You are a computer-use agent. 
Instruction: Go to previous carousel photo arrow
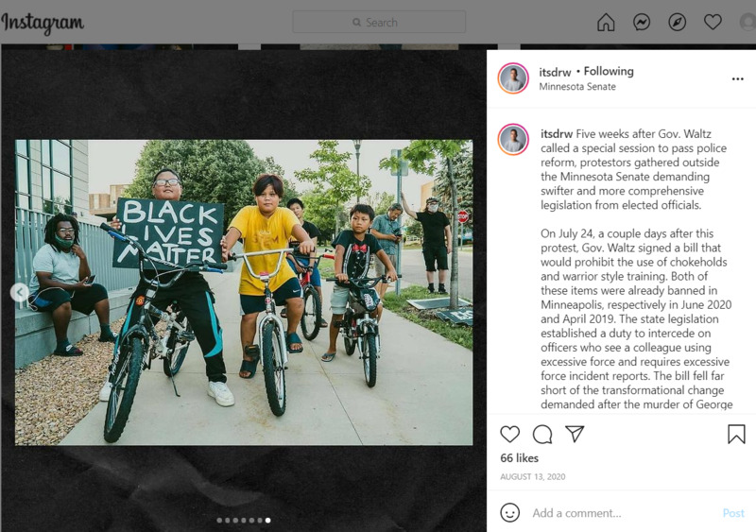(x=20, y=292)
